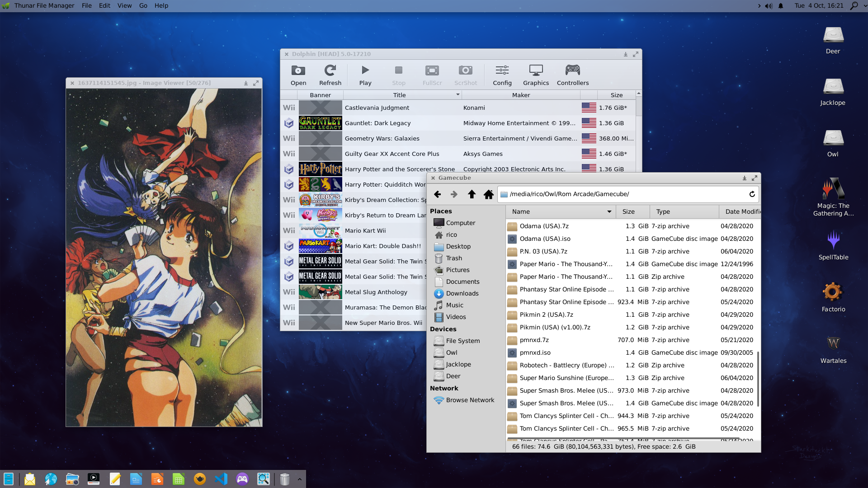This screenshot has height=488, width=868.
Task: Open the Go menu
Action: (143, 5)
